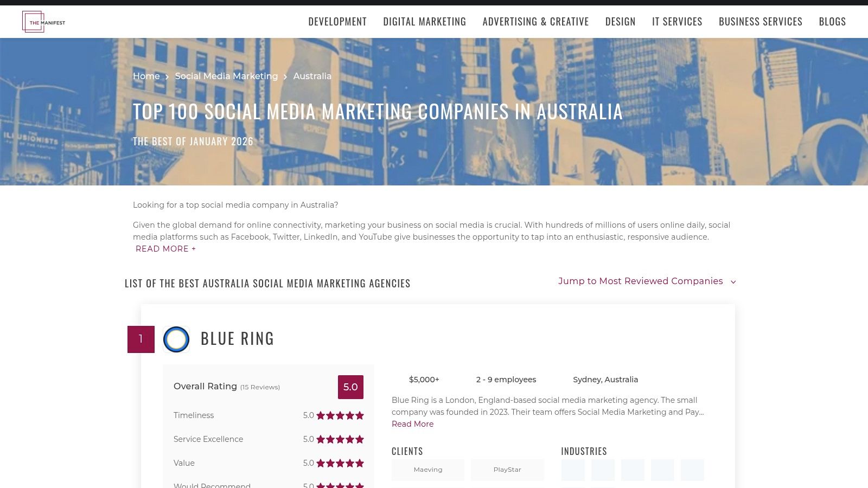Click the star rating next to Value
The height and width of the screenshot is (488, 868).
(x=340, y=463)
